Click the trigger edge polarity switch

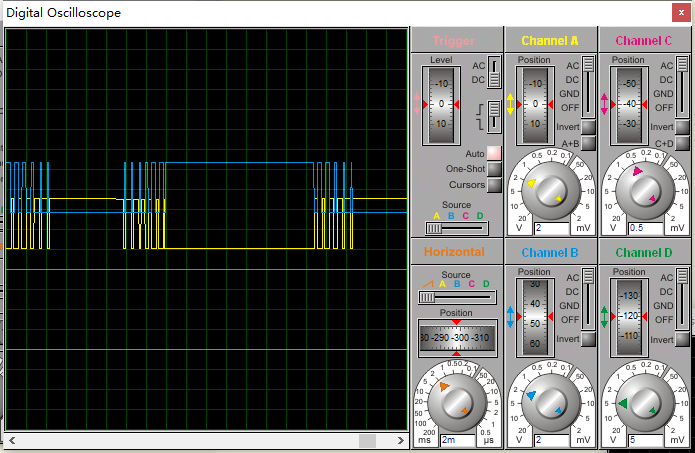pos(494,116)
